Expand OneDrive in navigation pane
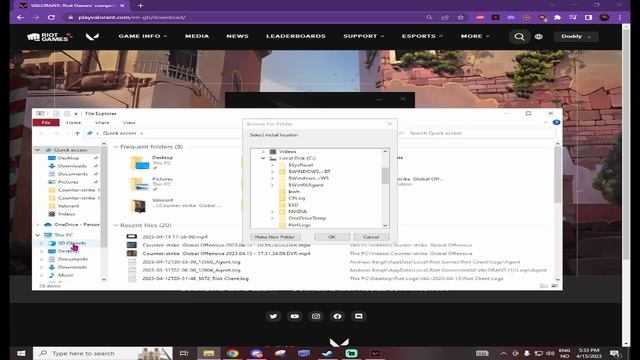Viewport: 640px width, 360px height. [38, 224]
